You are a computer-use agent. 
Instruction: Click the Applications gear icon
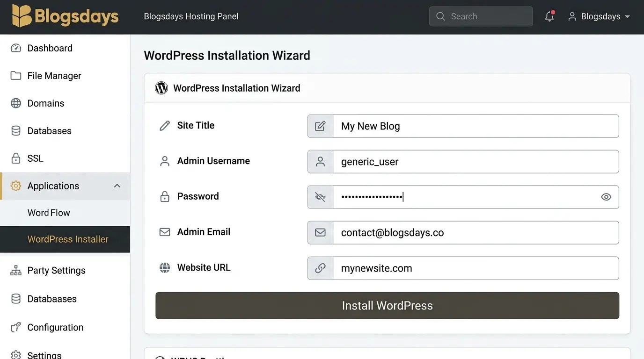(16, 186)
